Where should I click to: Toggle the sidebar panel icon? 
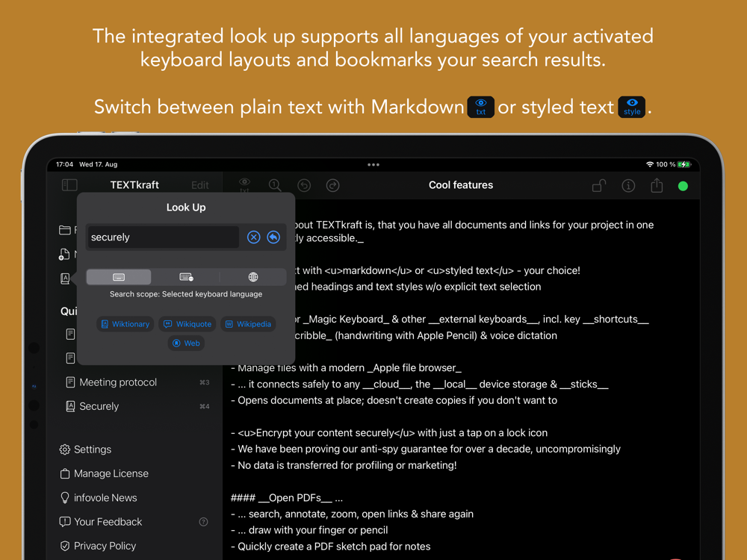[x=69, y=184]
